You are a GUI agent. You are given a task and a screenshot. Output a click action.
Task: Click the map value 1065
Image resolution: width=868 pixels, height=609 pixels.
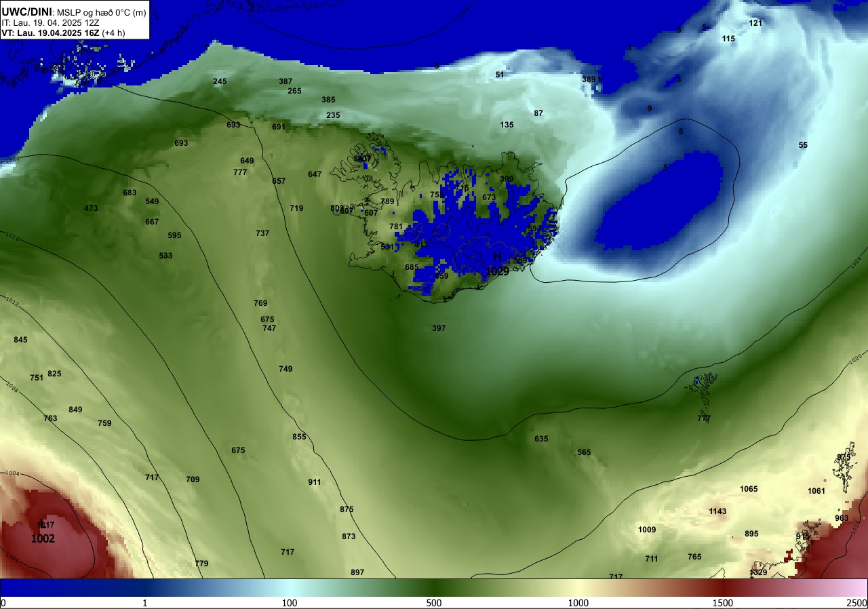click(x=749, y=489)
